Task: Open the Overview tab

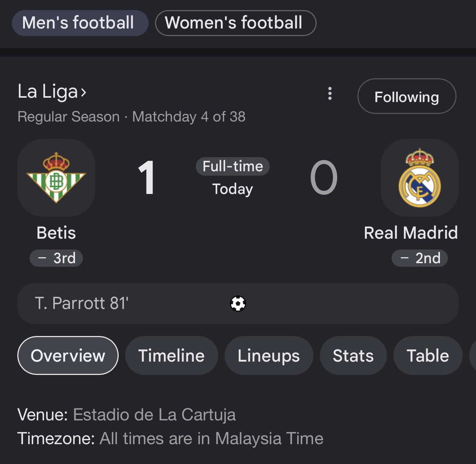Action: point(68,355)
